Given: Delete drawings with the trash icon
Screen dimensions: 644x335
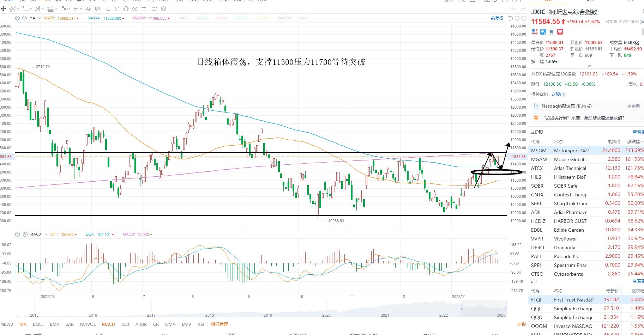Looking at the screenshot, I should coord(144,9).
